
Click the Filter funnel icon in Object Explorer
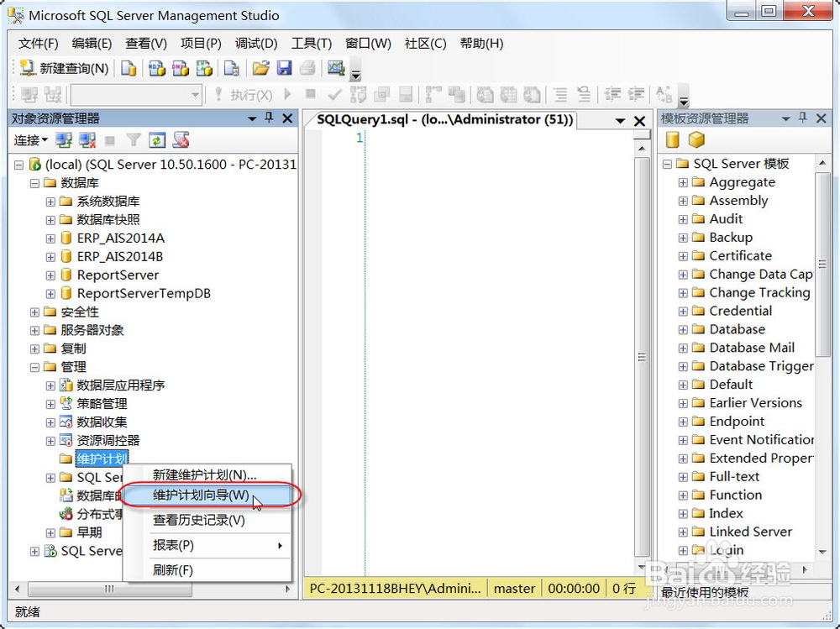(134, 140)
